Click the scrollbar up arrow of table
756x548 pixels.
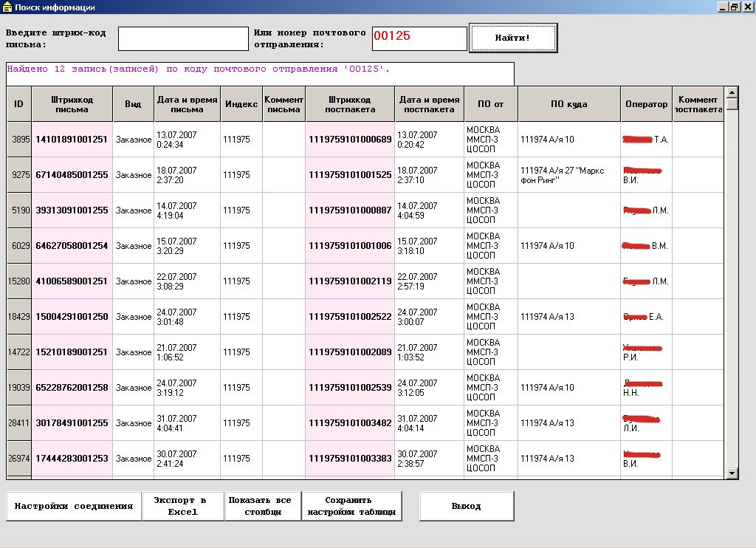coord(732,92)
